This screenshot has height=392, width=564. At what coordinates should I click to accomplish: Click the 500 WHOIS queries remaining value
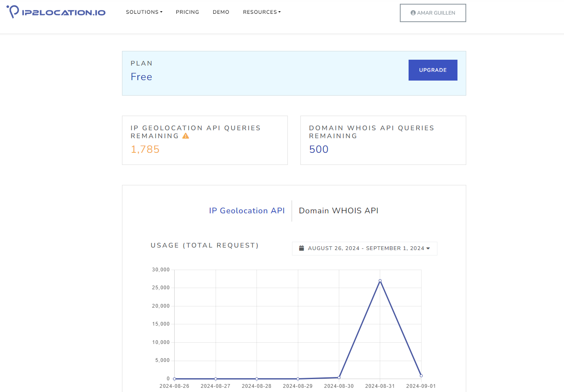click(318, 149)
